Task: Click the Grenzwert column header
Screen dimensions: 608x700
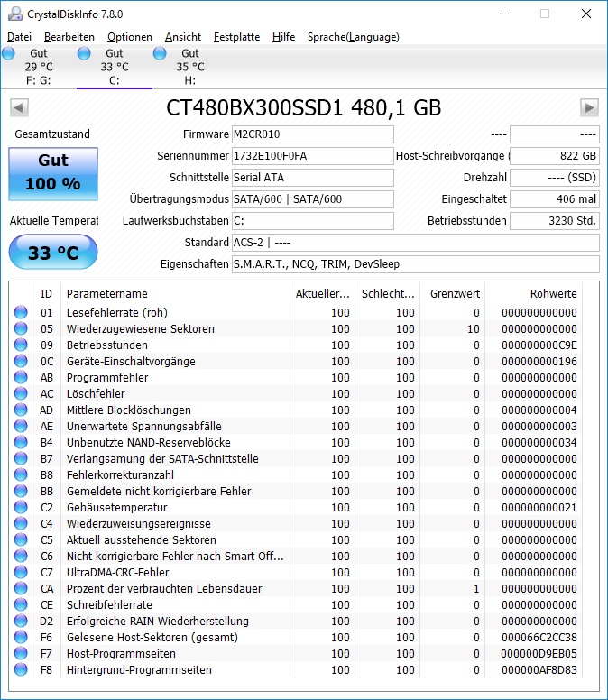Action: point(453,294)
